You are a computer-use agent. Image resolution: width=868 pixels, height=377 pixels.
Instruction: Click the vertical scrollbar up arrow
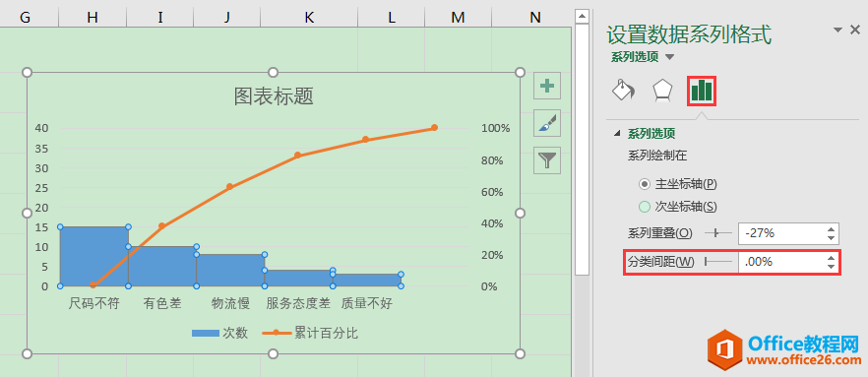(582, 17)
